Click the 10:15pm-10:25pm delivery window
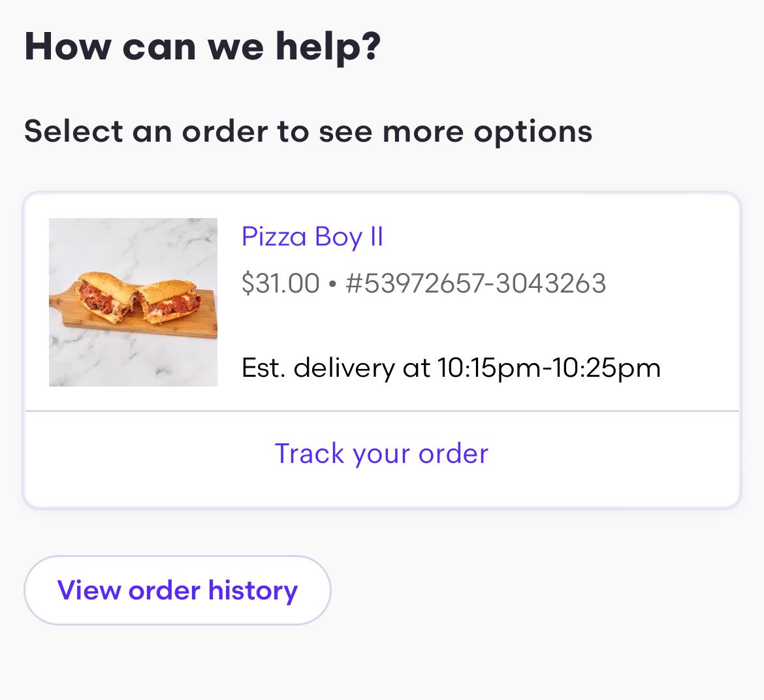This screenshot has width=764, height=700. pos(549,368)
